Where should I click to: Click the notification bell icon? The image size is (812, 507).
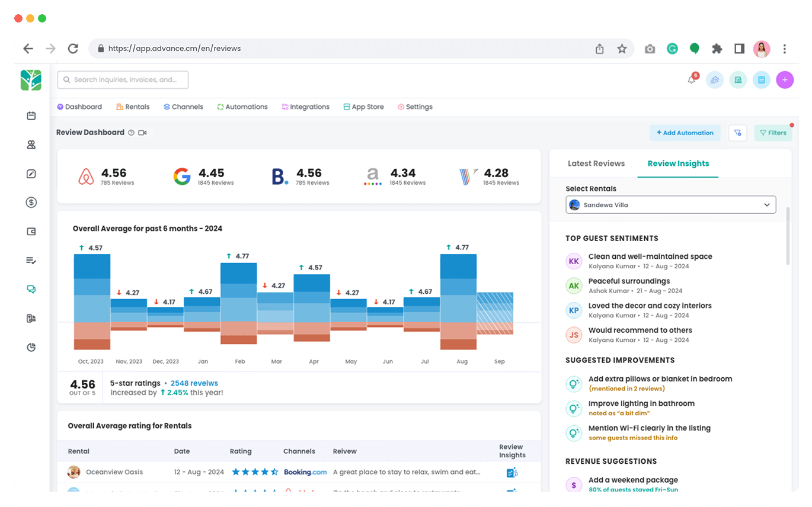click(x=691, y=80)
